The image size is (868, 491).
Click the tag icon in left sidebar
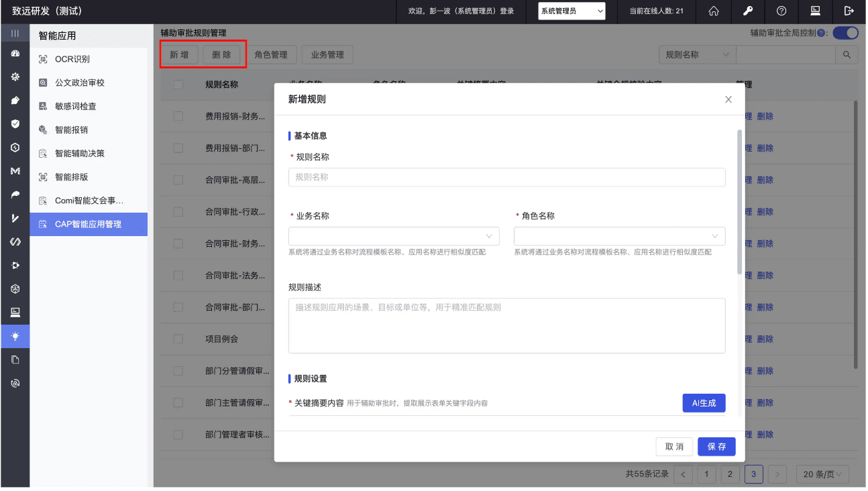pos(15,101)
